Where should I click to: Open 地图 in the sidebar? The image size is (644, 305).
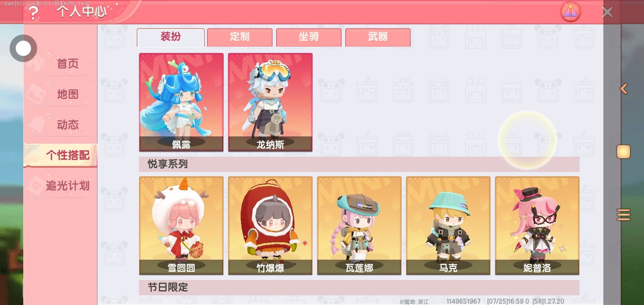click(68, 94)
